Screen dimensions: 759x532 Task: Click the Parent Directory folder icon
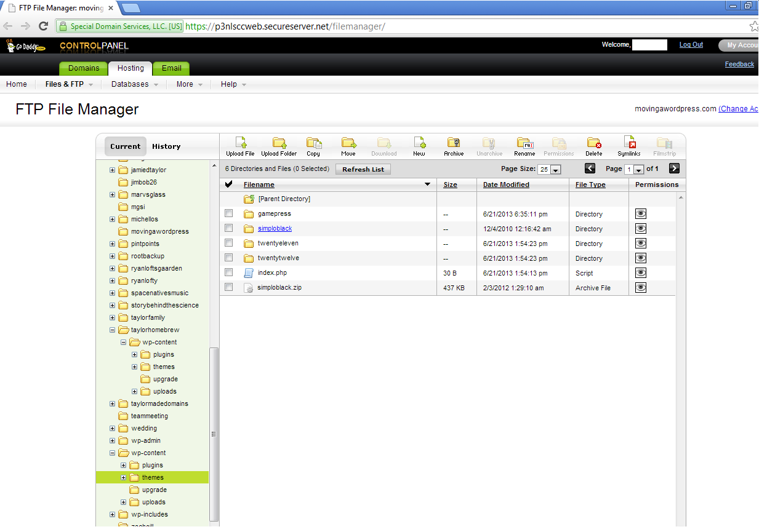(249, 199)
